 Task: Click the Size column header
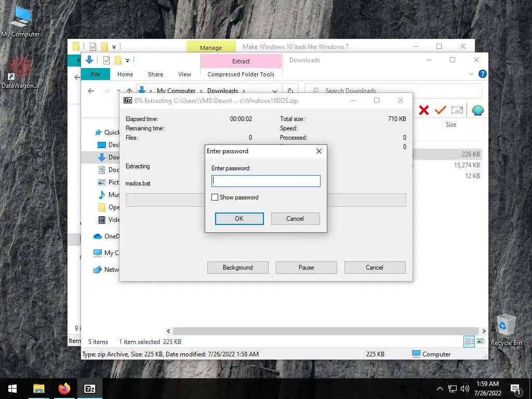point(451,125)
